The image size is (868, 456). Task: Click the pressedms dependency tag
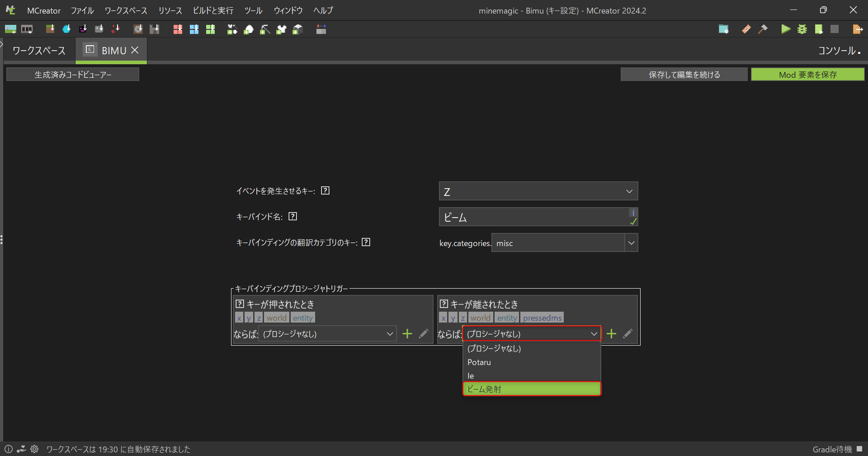pyautogui.click(x=542, y=318)
